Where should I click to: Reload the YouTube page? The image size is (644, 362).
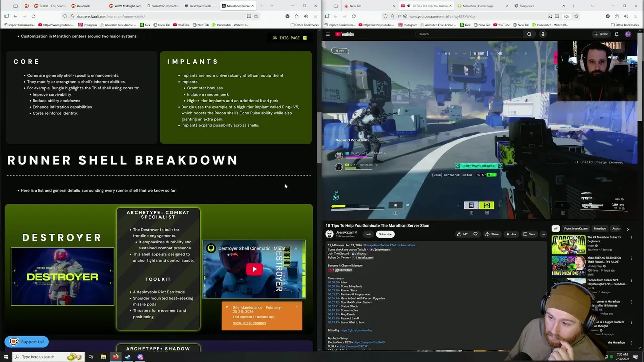354,16
